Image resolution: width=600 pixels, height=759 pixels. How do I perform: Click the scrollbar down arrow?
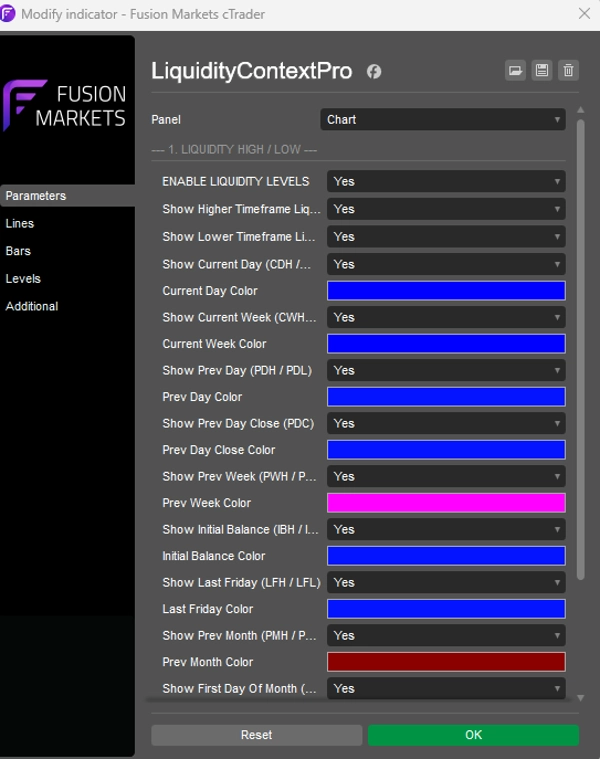click(x=581, y=698)
